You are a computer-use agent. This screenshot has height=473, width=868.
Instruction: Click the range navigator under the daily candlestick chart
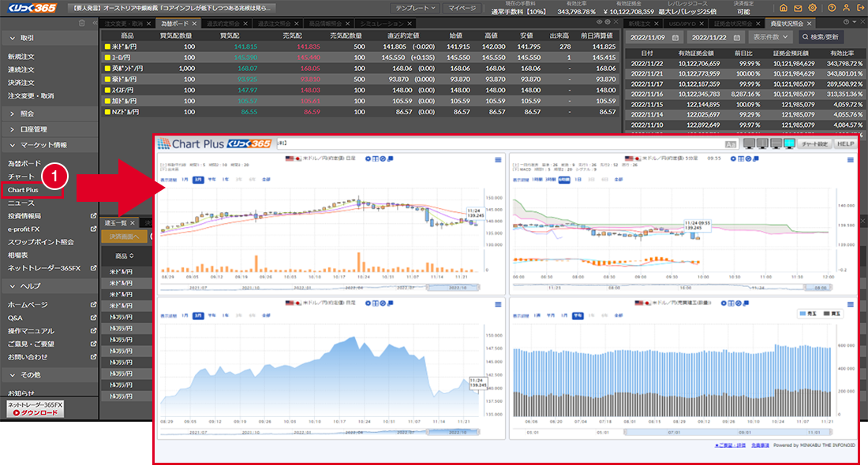320,288
